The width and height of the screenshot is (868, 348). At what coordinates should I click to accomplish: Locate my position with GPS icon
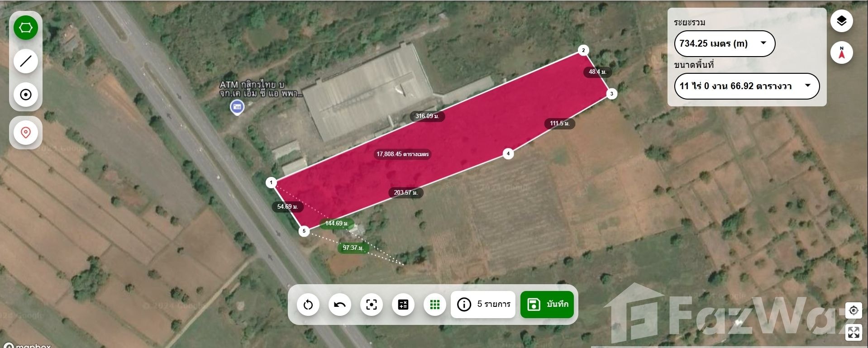[x=854, y=310]
